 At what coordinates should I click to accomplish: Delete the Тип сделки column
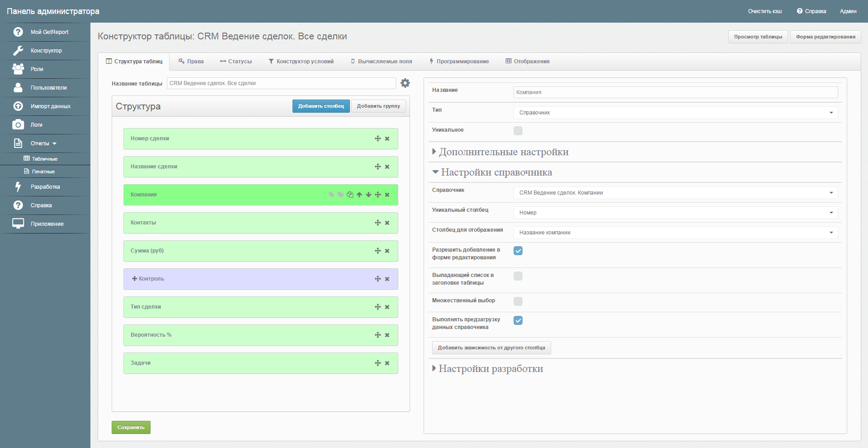pos(387,307)
